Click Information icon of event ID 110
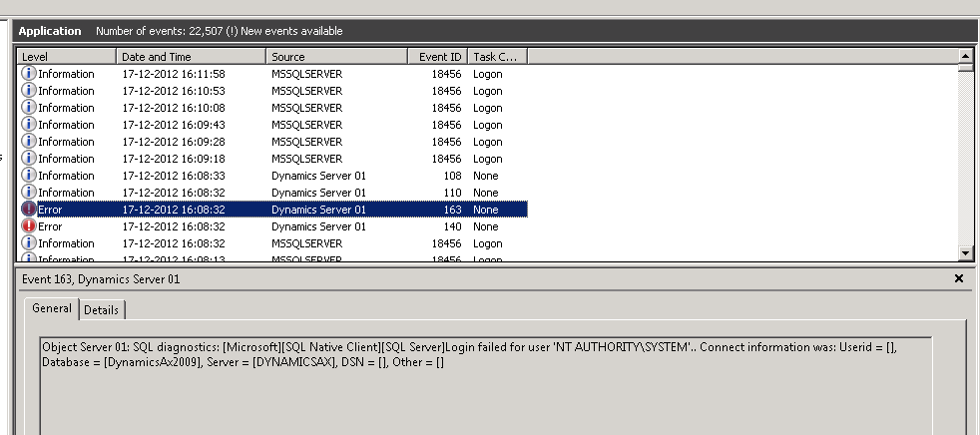 click(29, 192)
